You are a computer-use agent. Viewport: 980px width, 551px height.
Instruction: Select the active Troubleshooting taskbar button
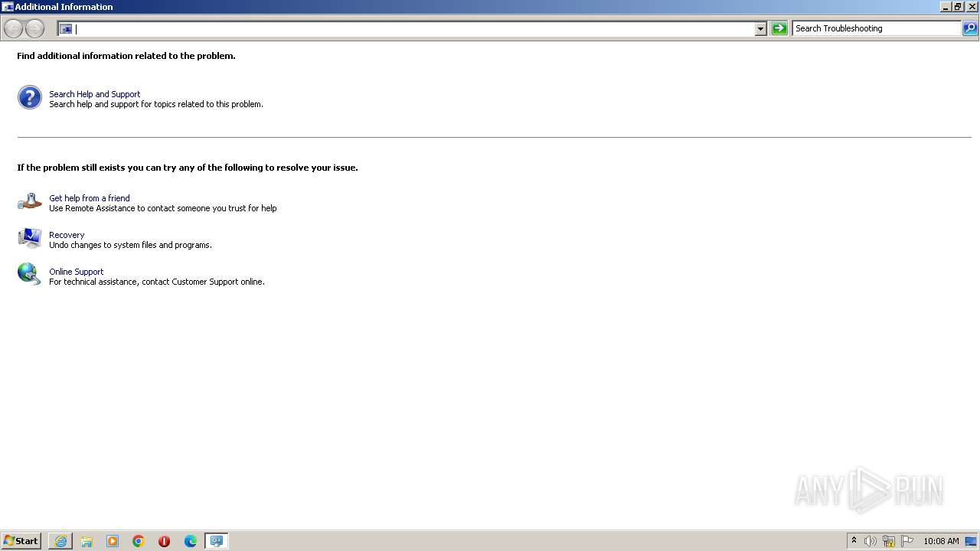click(217, 541)
